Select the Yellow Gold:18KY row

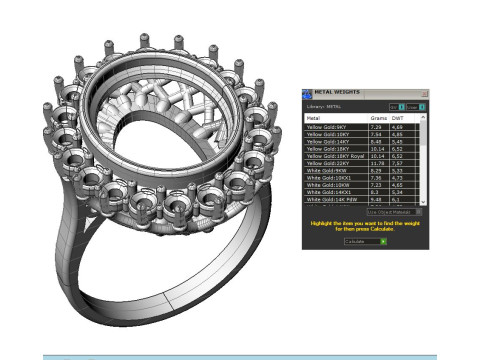click(x=362, y=149)
